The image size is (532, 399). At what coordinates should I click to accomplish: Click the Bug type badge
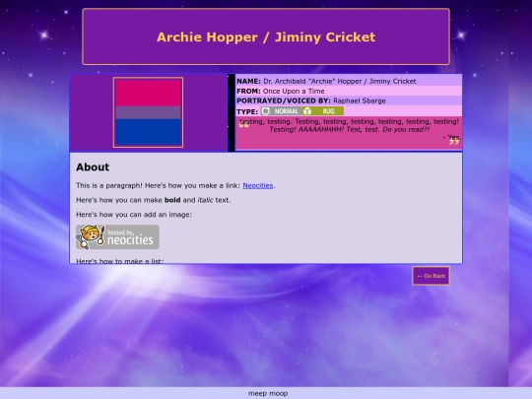323,111
